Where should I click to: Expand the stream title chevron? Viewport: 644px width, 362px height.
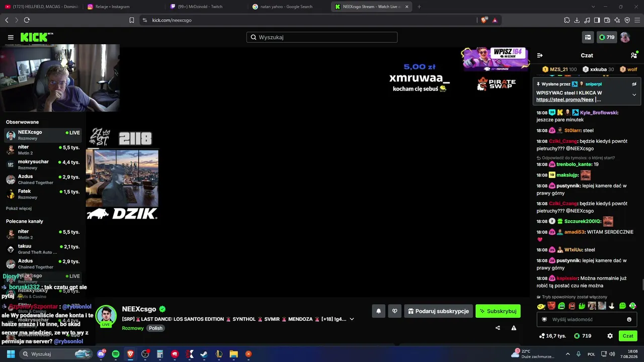click(x=352, y=319)
